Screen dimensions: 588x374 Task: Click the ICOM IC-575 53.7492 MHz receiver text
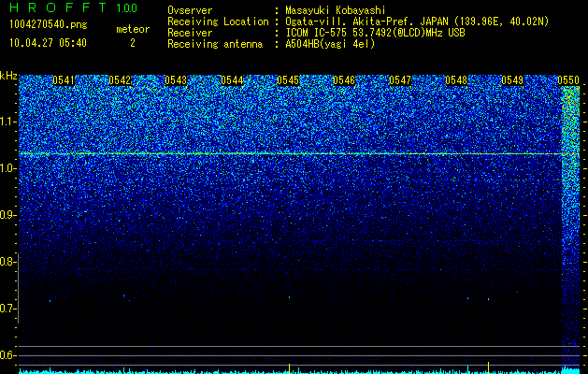(x=375, y=33)
